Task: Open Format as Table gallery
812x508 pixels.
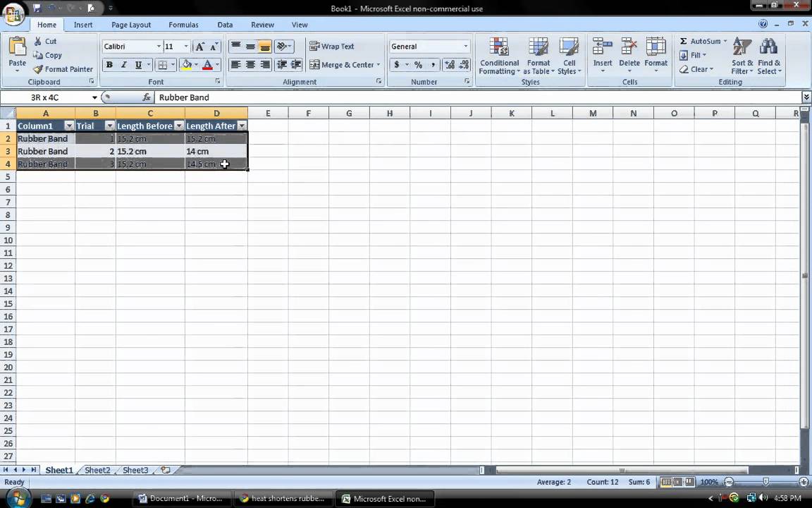Action: [x=539, y=56]
